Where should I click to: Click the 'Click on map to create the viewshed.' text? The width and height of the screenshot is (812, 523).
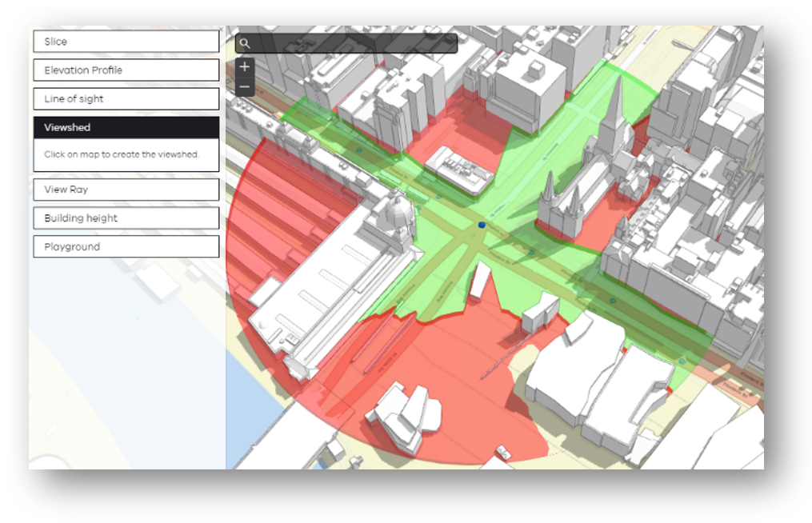121,154
